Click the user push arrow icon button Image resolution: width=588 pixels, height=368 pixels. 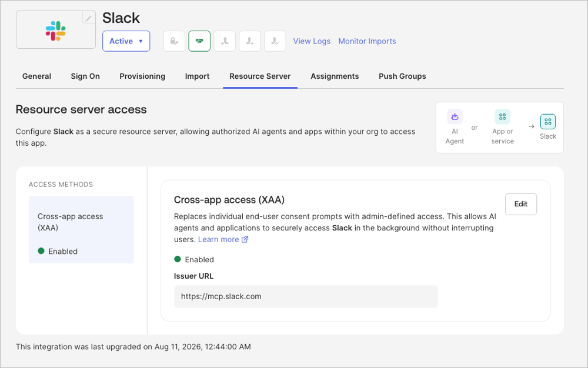(x=250, y=41)
